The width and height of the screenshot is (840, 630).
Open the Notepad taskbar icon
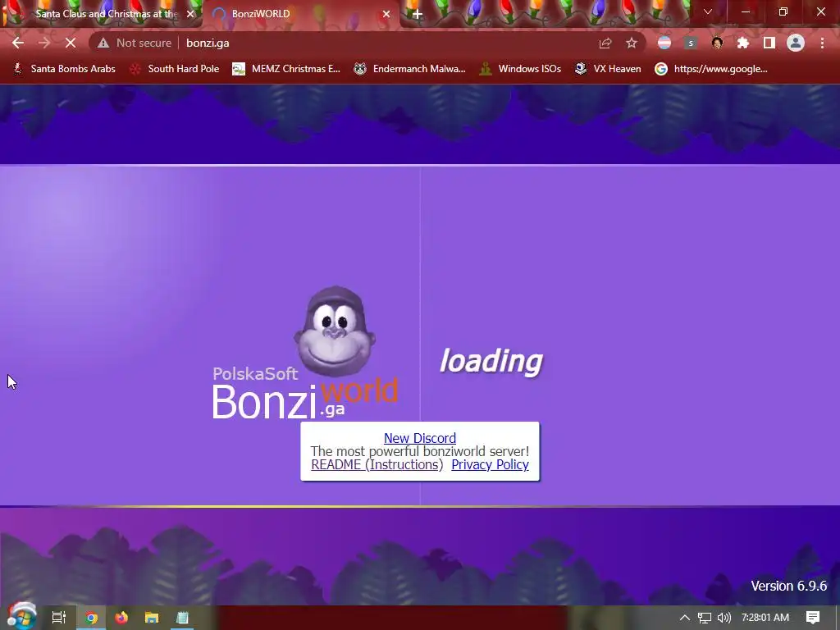pos(182,618)
